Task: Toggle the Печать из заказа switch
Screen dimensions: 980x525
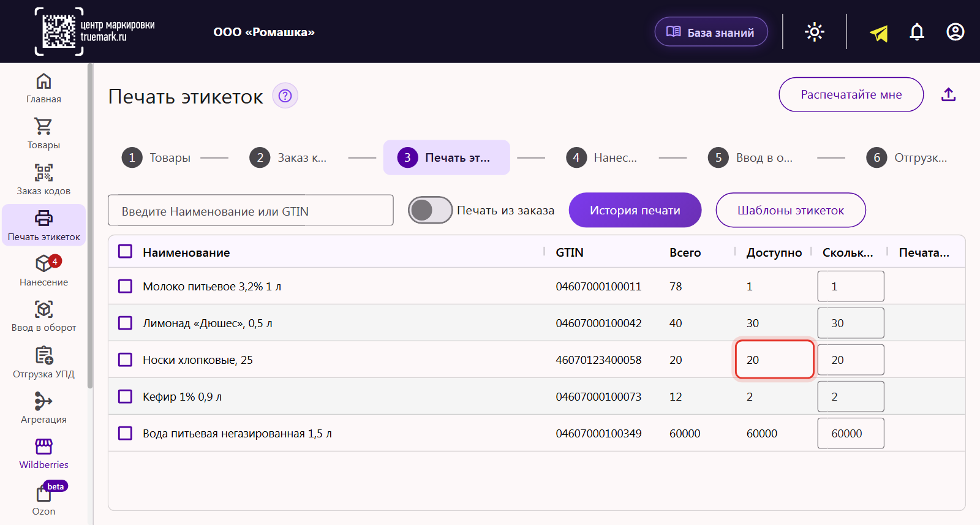Action: (x=430, y=210)
